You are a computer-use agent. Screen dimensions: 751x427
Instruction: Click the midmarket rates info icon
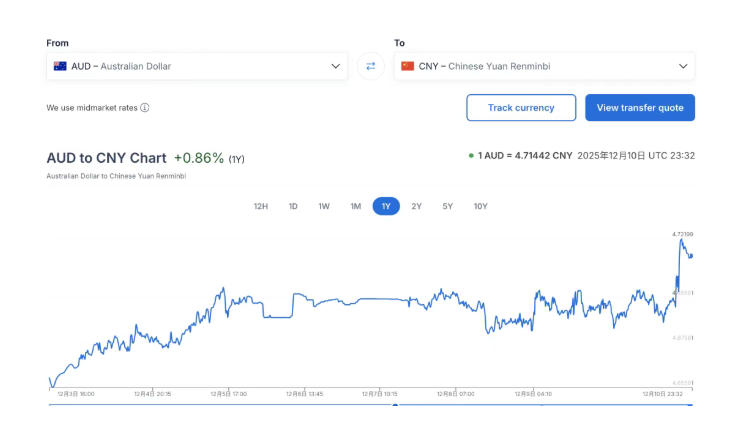click(x=145, y=108)
